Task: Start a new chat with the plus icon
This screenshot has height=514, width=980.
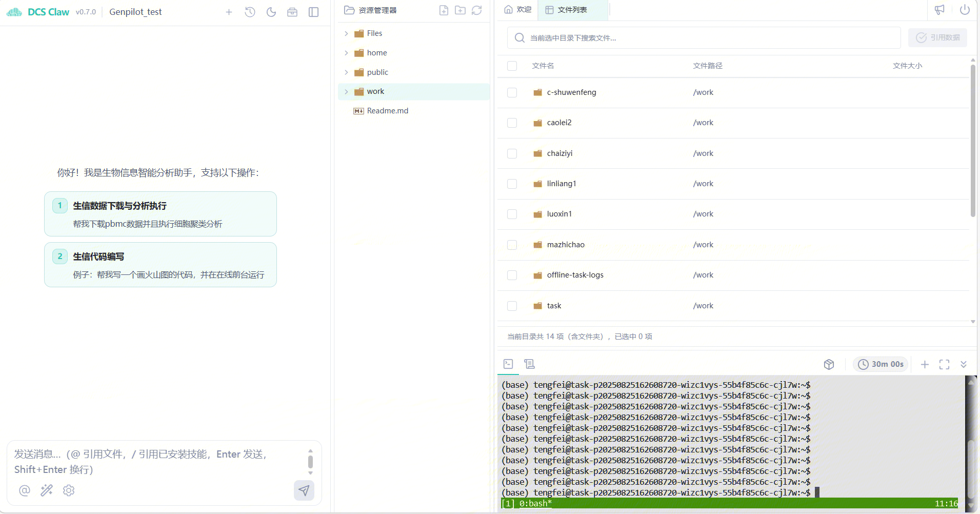Action: 229,12
